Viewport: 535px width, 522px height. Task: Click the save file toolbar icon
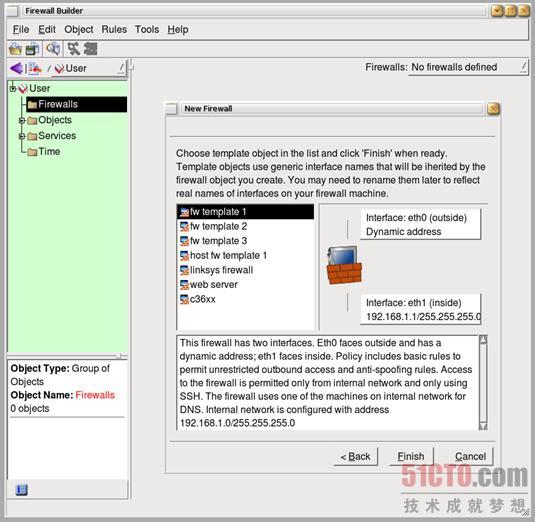[32, 49]
